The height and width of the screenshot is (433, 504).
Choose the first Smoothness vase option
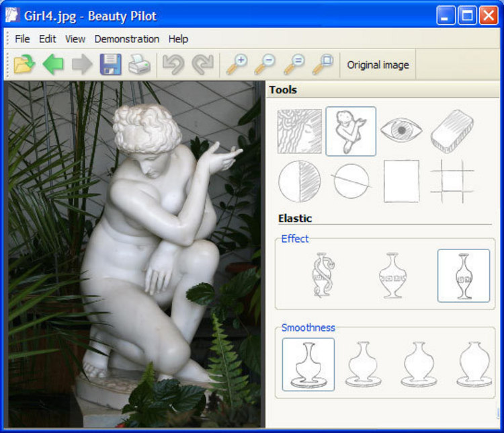pos(308,364)
